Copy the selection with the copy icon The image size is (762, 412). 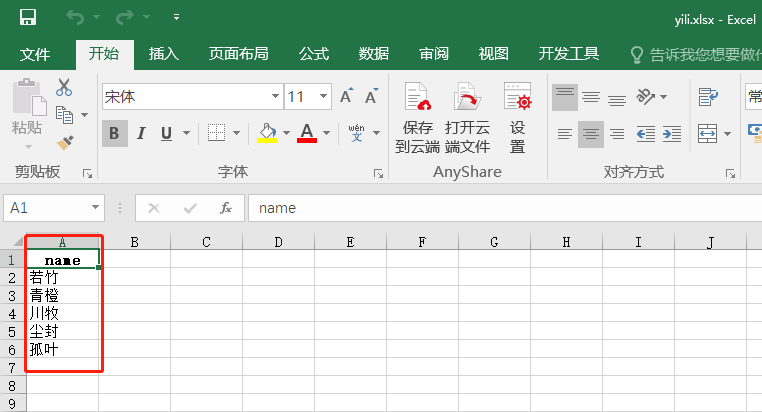[64, 115]
